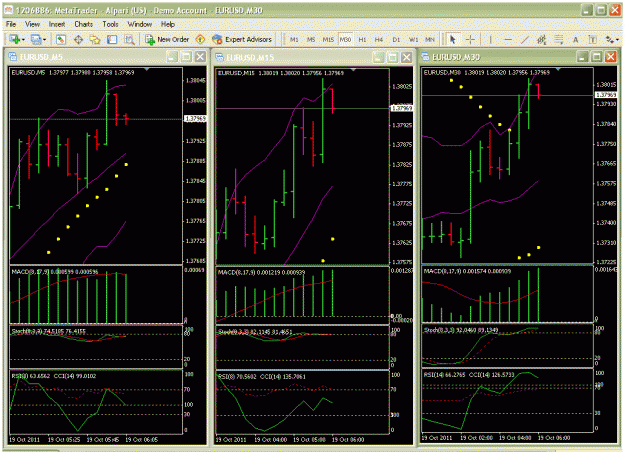This screenshot has width=625, height=452.
Task: Click the EURUSD,M30 window title icon
Action: 425,57
